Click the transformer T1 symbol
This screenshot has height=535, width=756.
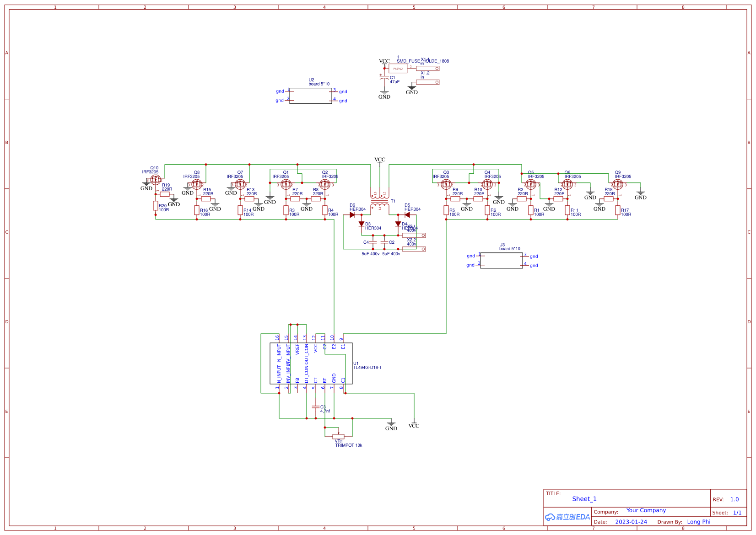379,199
